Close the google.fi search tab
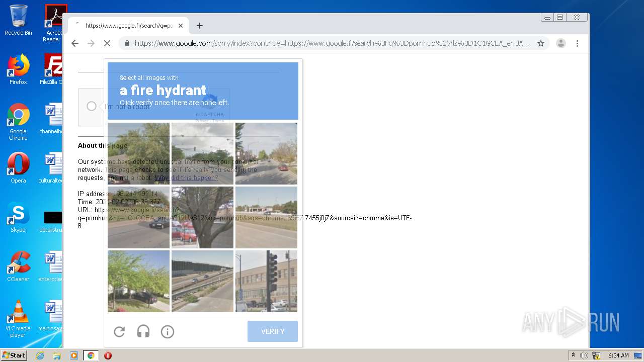This screenshot has width=644, height=362. tap(181, 26)
